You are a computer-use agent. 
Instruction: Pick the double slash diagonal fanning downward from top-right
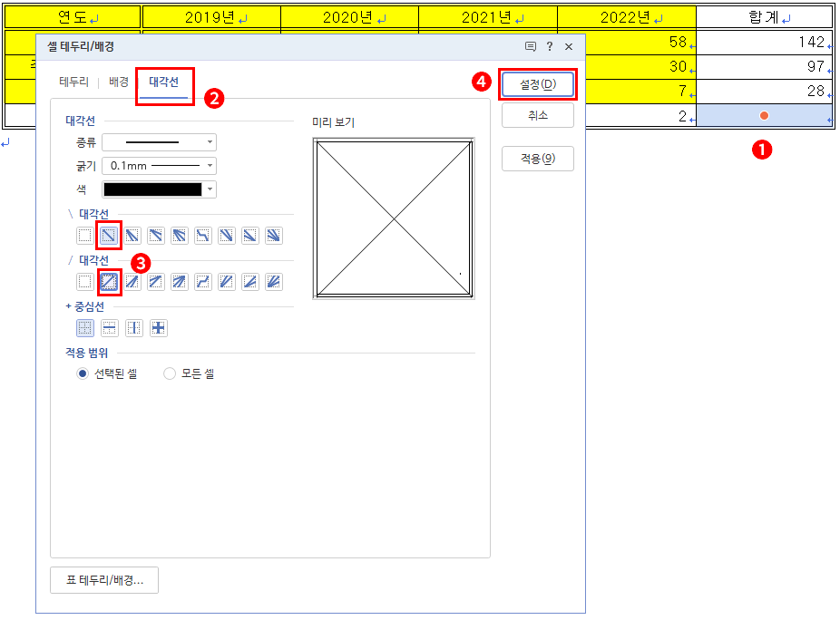[x=132, y=282]
